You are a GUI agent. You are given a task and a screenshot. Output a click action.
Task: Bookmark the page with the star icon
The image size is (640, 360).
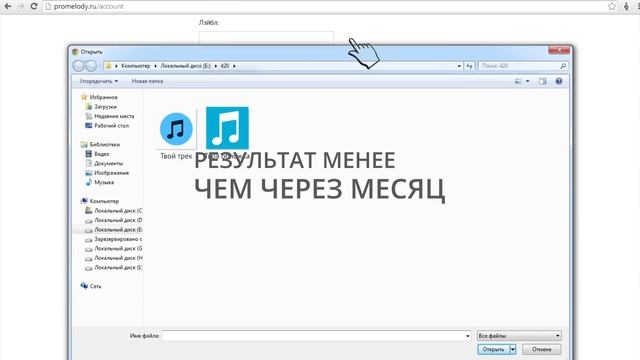tap(611, 6)
